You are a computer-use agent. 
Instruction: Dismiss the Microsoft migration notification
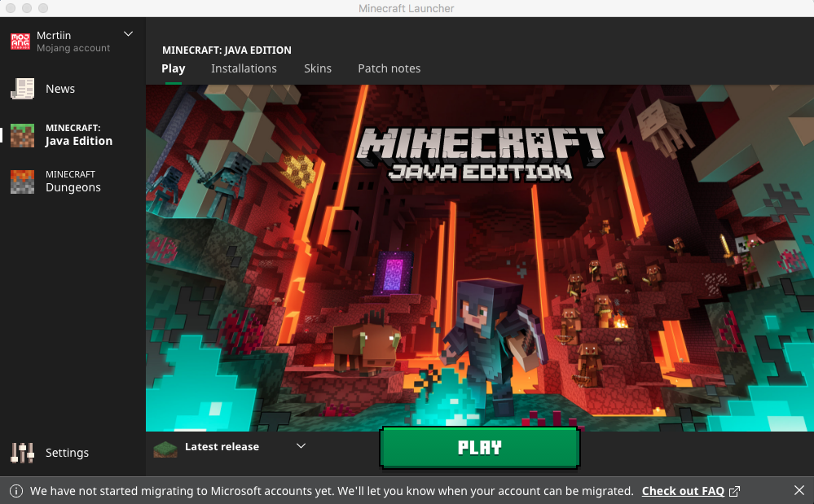click(x=799, y=490)
